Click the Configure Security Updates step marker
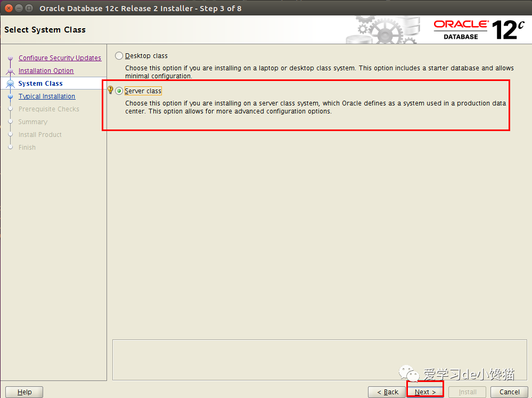The height and width of the screenshot is (398, 532). click(x=11, y=58)
